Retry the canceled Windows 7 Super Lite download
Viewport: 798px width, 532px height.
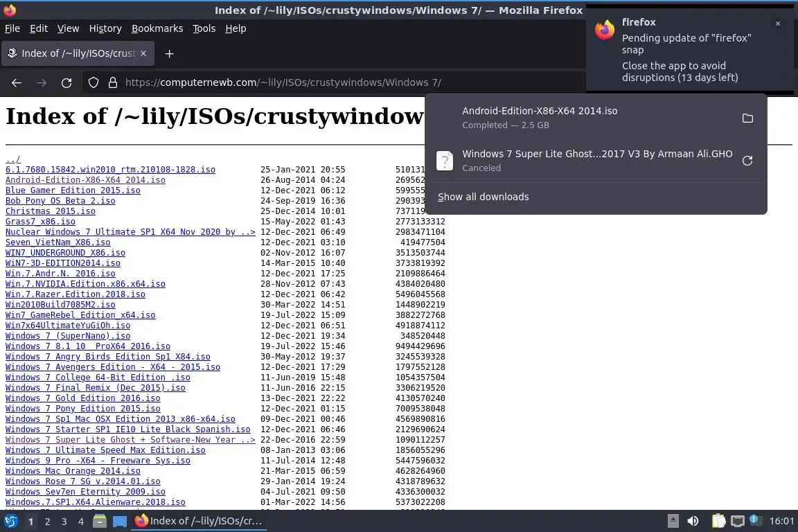747,161
